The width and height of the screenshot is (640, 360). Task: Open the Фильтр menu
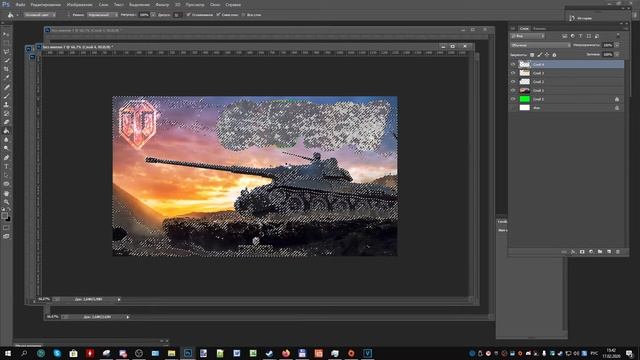click(162, 5)
